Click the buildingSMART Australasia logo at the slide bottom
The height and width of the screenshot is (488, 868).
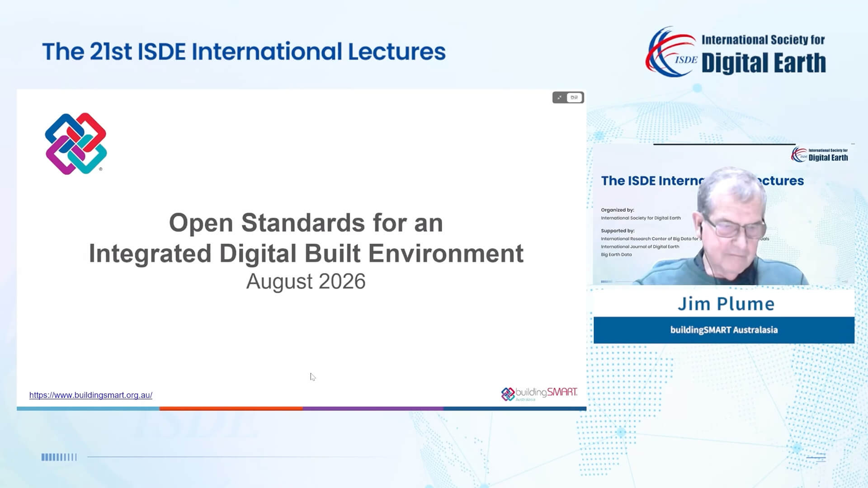tap(539, 394)
